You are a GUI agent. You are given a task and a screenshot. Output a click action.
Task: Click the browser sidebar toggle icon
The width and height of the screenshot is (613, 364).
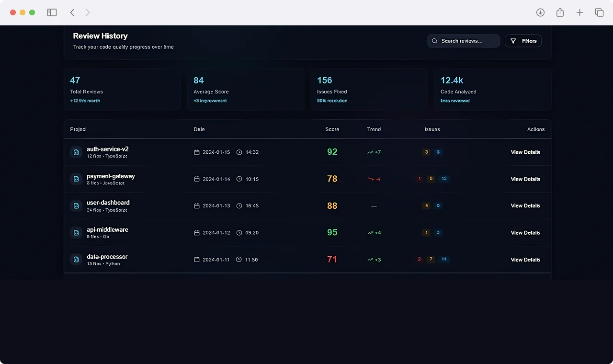tap(52, 12)
